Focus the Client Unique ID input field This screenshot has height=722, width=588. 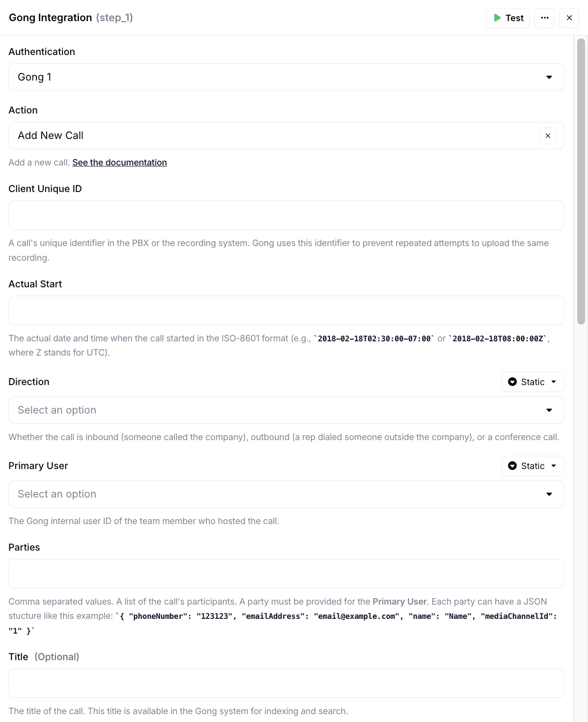coord(286,215)
